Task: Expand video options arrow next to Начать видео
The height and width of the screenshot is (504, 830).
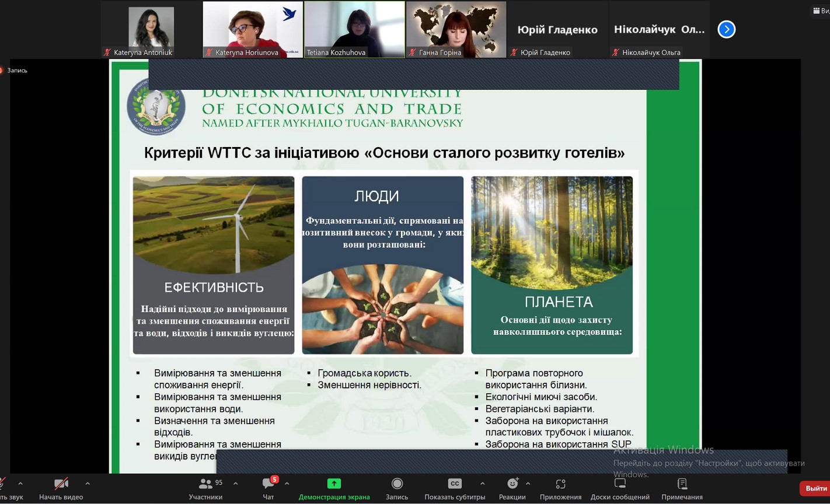Action: [88, 484]
